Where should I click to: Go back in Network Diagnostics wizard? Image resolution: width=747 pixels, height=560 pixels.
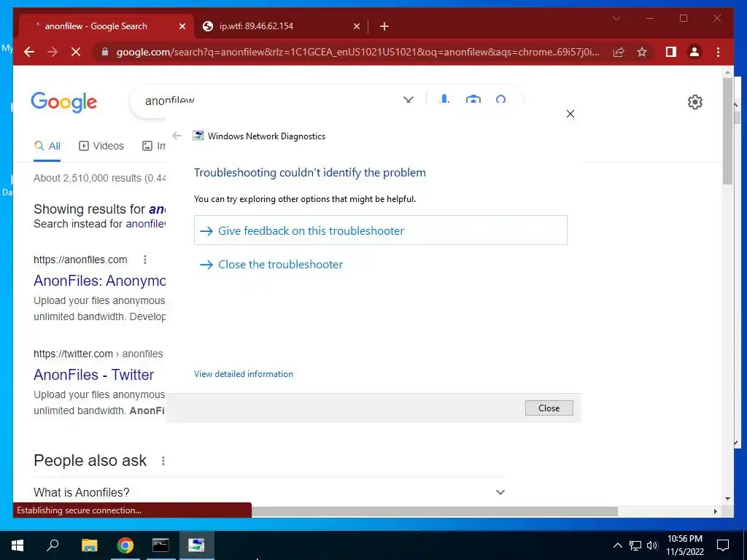click(177, 136)
